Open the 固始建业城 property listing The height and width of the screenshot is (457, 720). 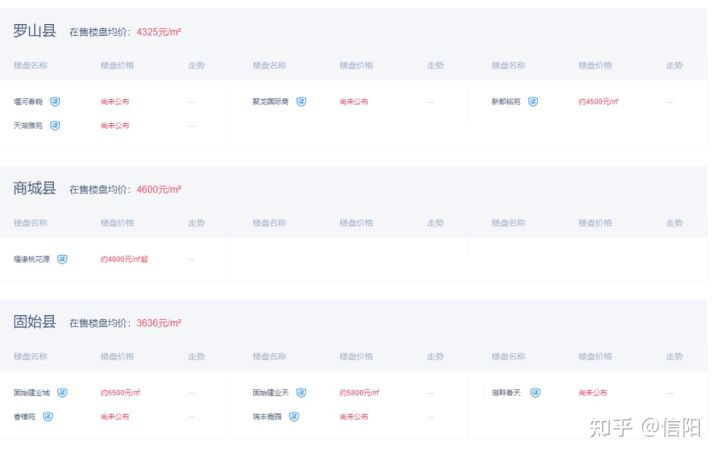32,393
